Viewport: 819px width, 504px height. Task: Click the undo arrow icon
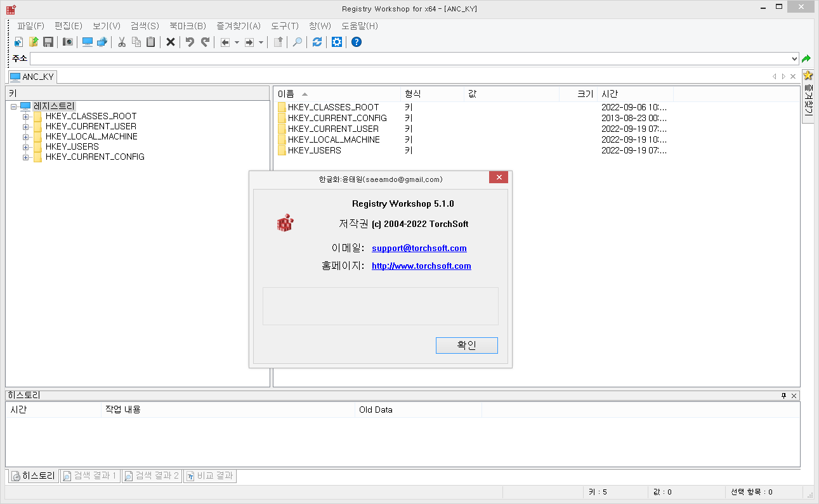coord(190,42)
